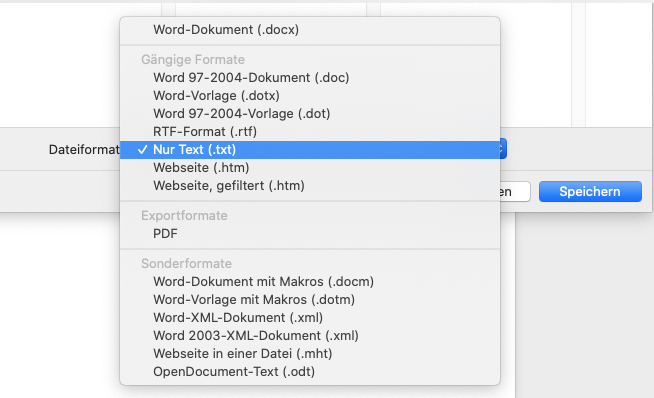Choose Word 97-2004-Dokument (.doc)

click(x=310, y=78)
